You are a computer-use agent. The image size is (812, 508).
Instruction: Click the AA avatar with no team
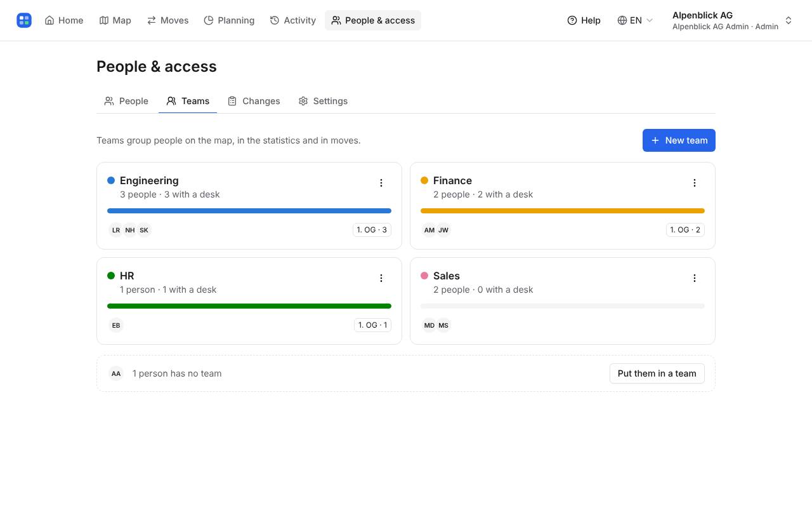(116, 373)
